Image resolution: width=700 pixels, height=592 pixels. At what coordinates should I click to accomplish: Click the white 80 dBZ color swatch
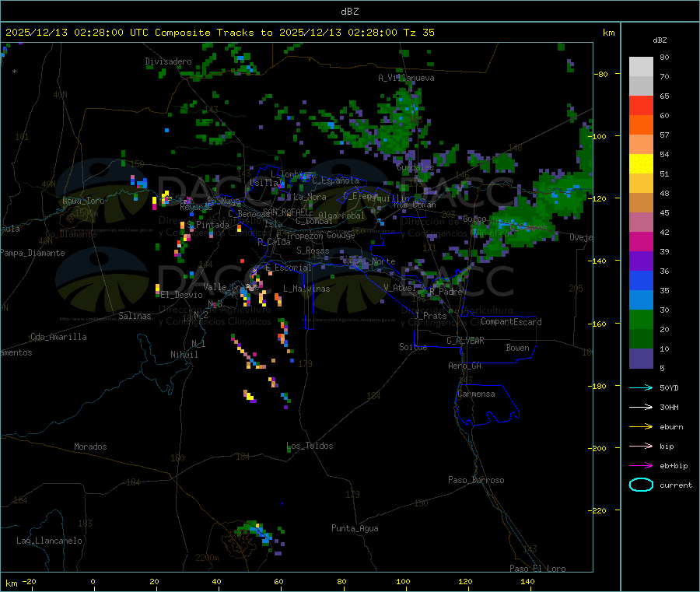tap(641, 67)
